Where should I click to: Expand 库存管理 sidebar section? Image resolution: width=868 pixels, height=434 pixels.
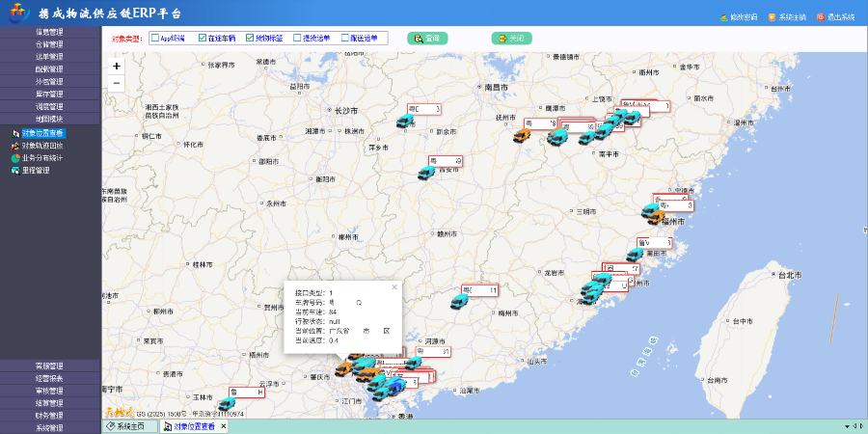pyautogui.click(x=50, y=94)
